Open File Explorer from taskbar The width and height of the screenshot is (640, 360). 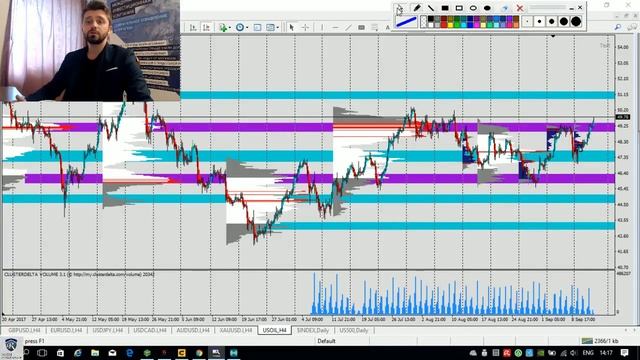tap(95, 353)
